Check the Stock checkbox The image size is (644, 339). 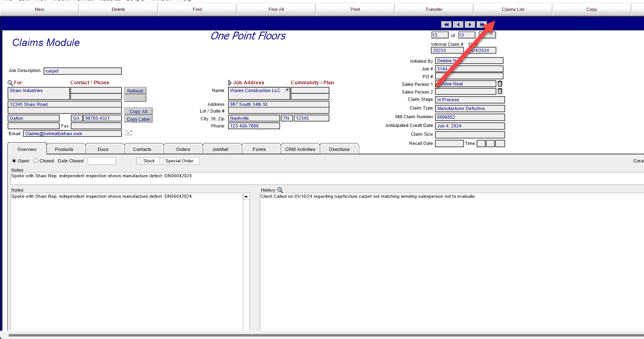[139, 161]
